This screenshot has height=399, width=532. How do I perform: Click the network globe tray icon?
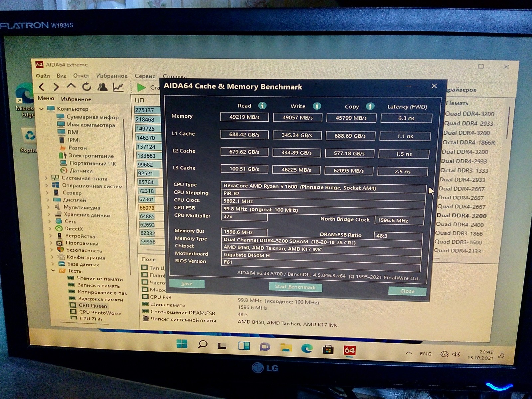click(x=444, y=354)
